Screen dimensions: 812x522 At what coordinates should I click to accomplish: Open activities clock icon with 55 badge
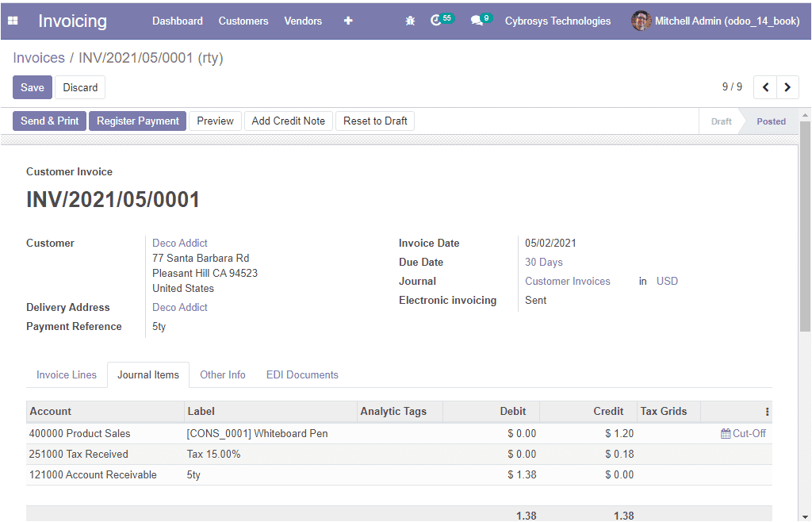[x=442, y=20]
